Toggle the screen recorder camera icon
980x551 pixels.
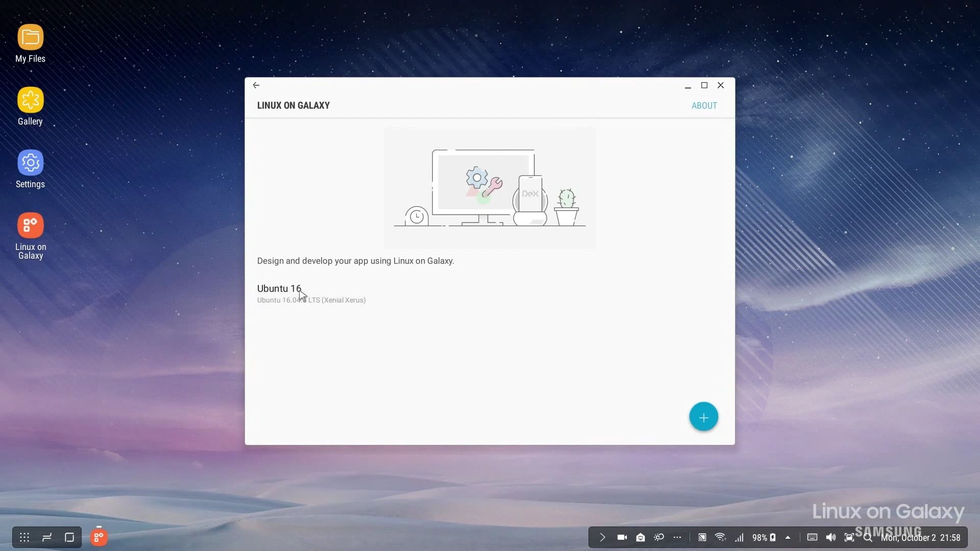pos(621,537)
